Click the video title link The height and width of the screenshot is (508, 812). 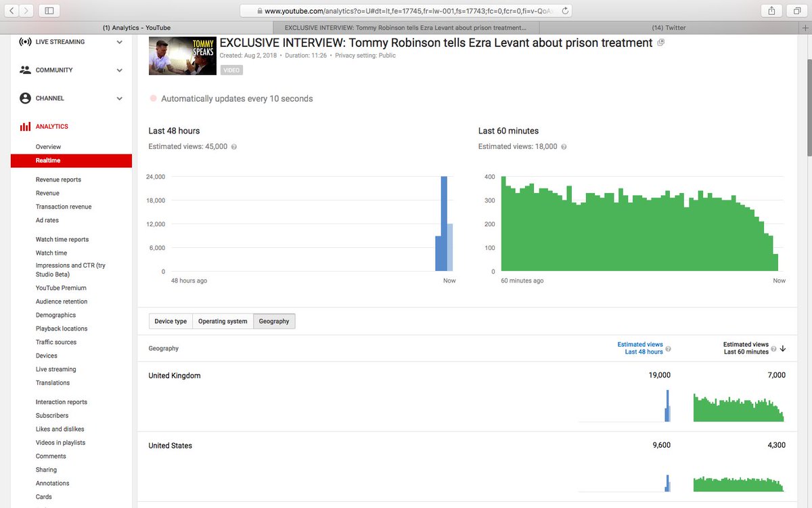(436, 43)
